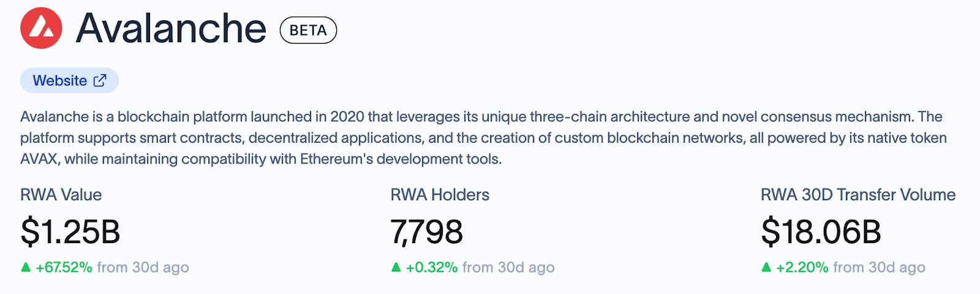Click the 7,798 holders count
Screen dimensions: 980x294
(427, 232)
